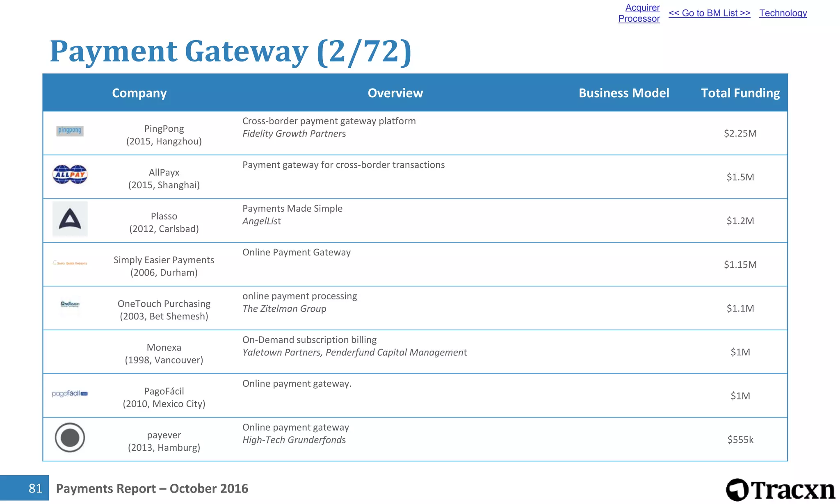Click the Plasso triangle logo
The width and height of the screenshot is (840, 504).
[x=70, y=219]
